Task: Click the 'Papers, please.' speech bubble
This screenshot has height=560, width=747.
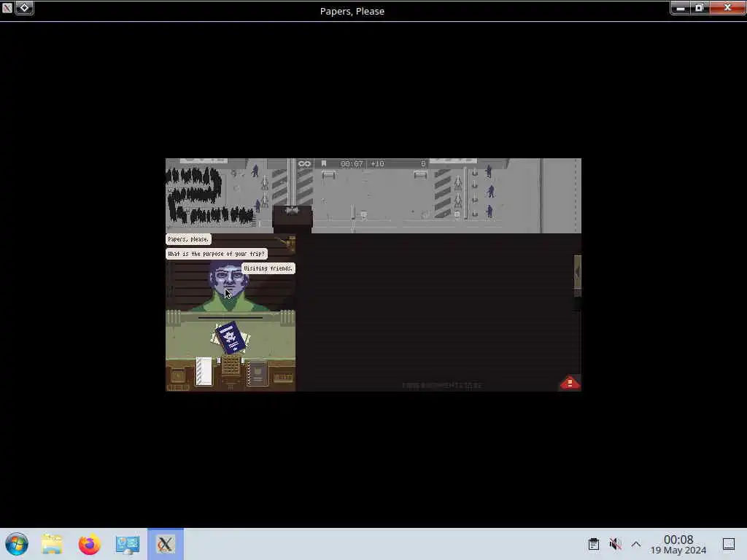Action: [x=188, y=239]
